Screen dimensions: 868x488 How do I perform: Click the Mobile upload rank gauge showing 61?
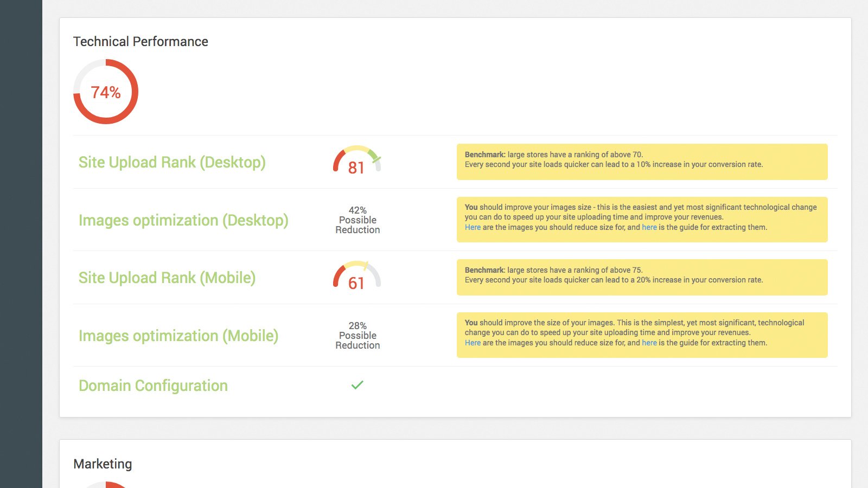coord(357,276)
